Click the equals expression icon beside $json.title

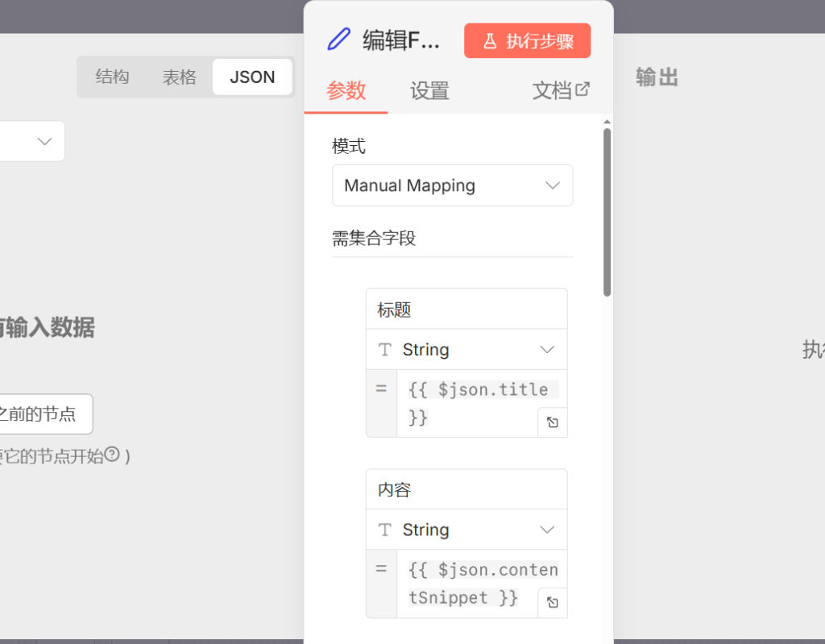click(x=382, y=388)
